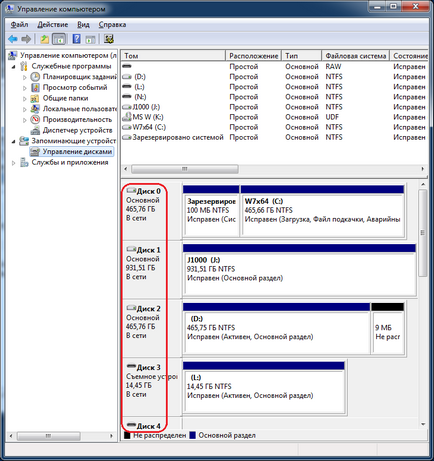
Task: Click the Up one level folder icon
Action: point(44,39)
